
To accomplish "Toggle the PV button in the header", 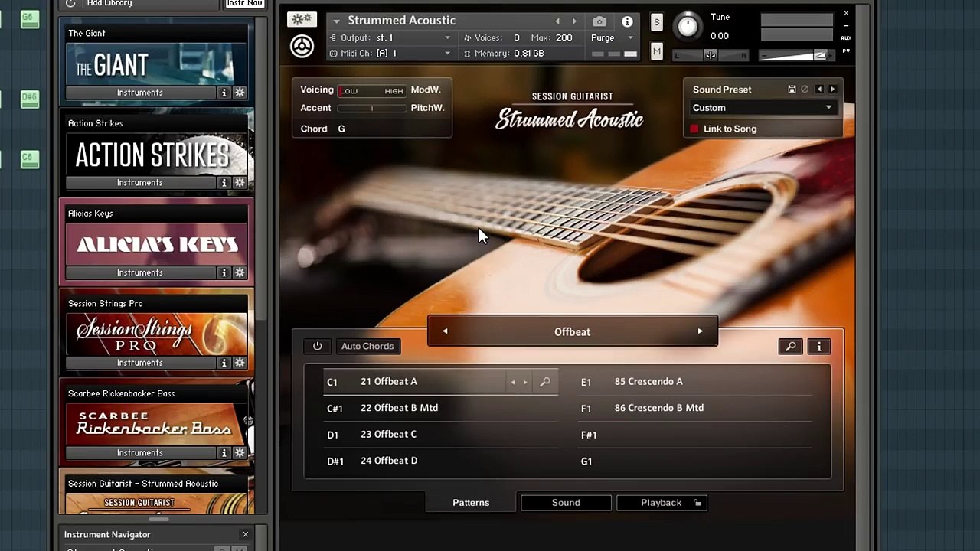I will tap(846, 51).
